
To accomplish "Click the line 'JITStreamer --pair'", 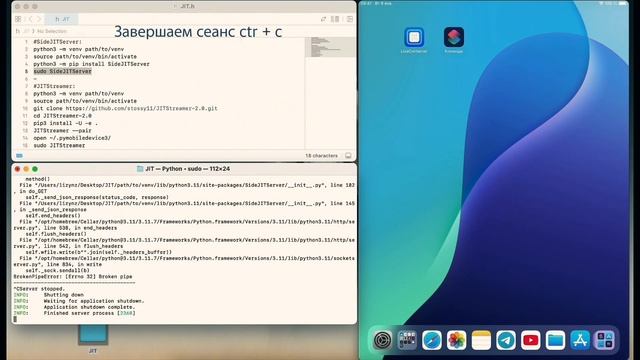I will [x=62, y=131].
